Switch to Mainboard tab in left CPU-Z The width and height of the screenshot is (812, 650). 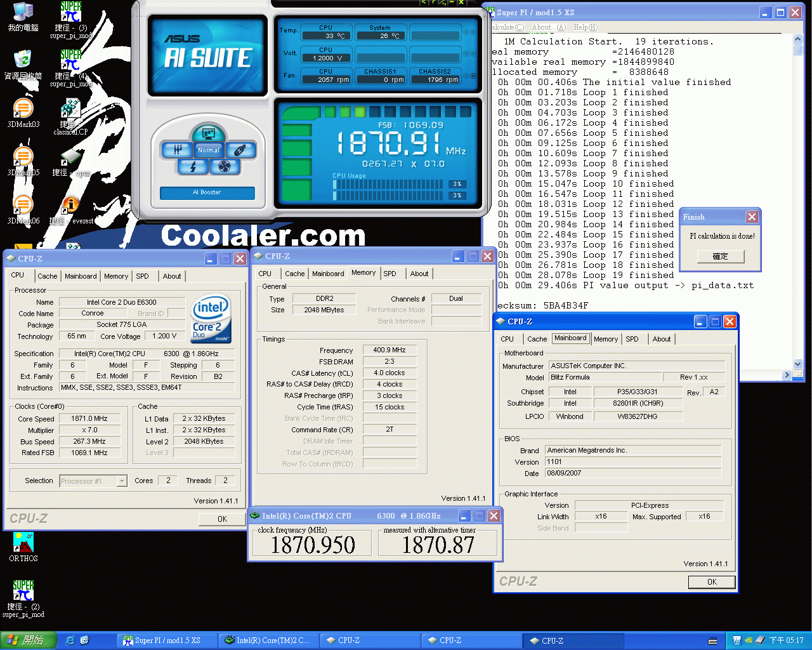point(81,276)
